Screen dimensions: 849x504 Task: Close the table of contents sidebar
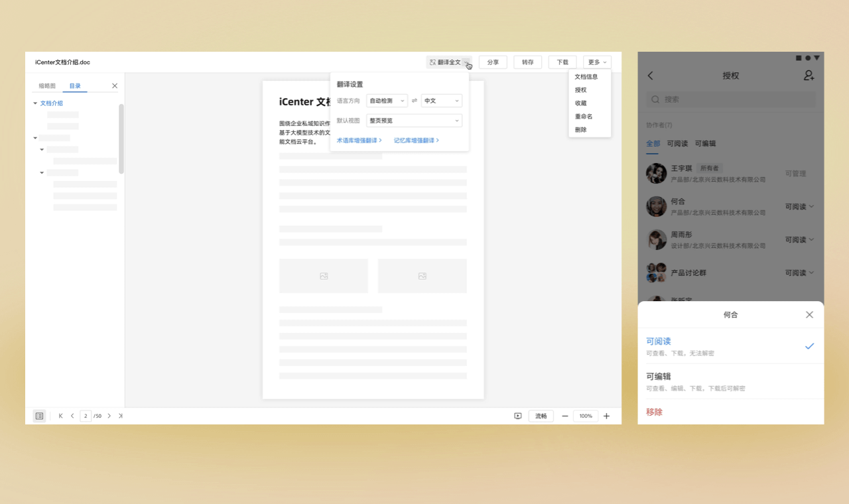point(115,86)
